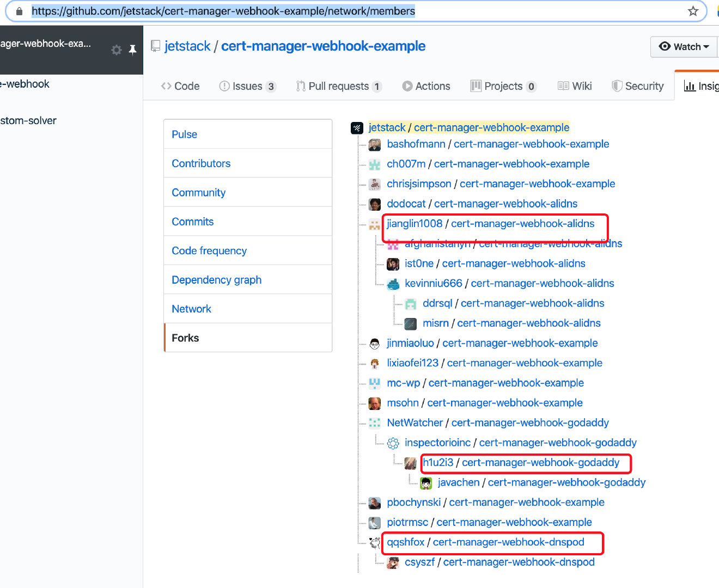719x588 pixels.
Task: Select Dependency graph in insights menu
Action: (x=248, y=280)
